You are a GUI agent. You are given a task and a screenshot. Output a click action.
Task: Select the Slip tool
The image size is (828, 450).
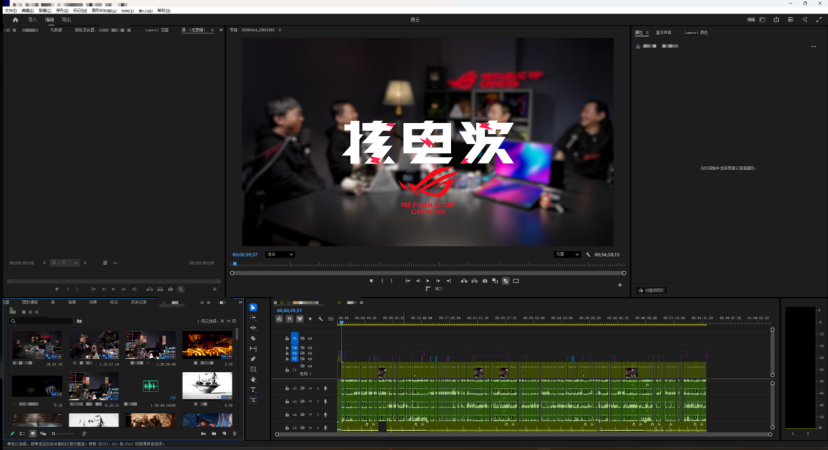pos(253,349)
